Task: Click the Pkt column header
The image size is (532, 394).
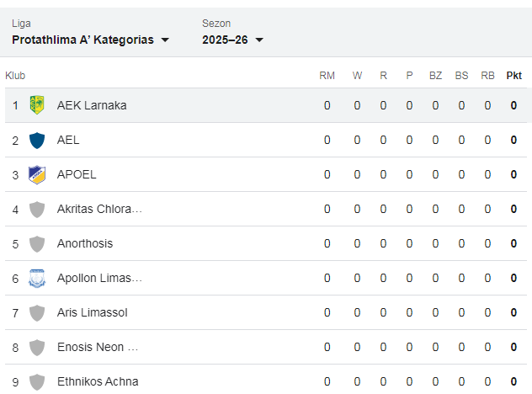Action: [513, 76]
